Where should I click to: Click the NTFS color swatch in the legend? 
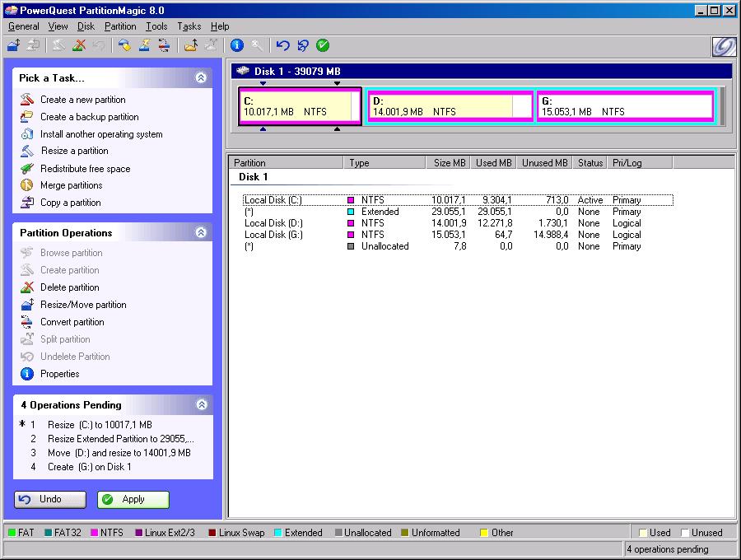click(x=94, y=533)
